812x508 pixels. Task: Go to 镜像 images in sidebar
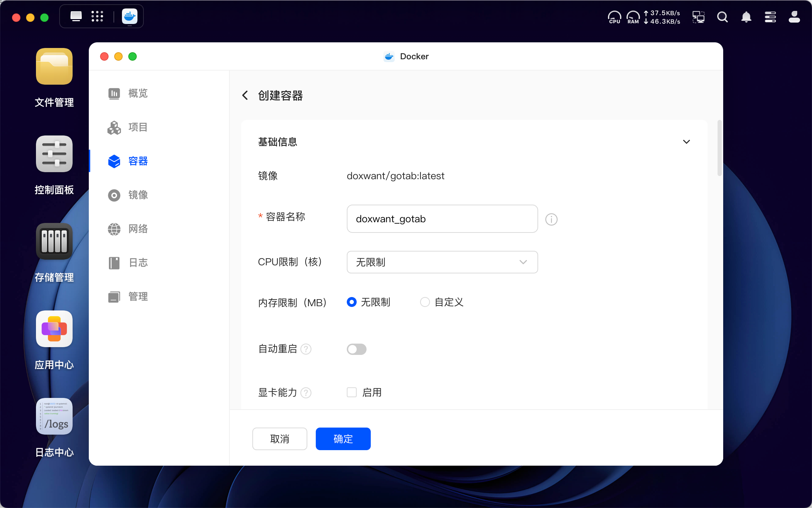[128, 195]
